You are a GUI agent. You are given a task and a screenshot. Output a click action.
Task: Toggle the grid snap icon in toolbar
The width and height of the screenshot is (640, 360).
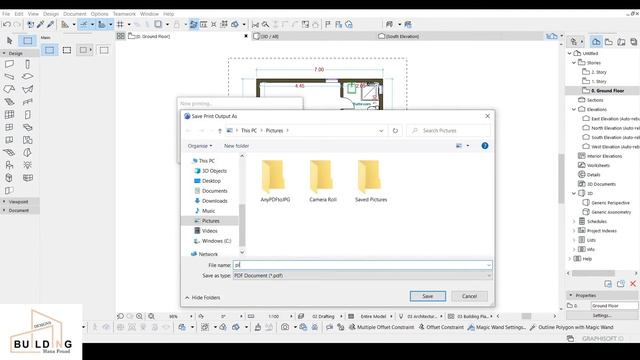click(120, 24)
